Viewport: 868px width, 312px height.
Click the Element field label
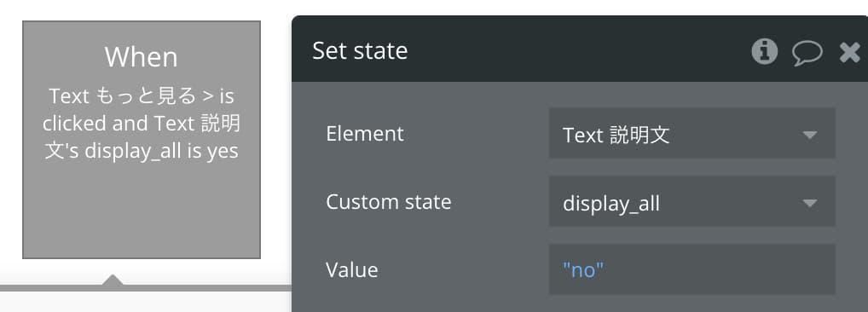point(365,133)
